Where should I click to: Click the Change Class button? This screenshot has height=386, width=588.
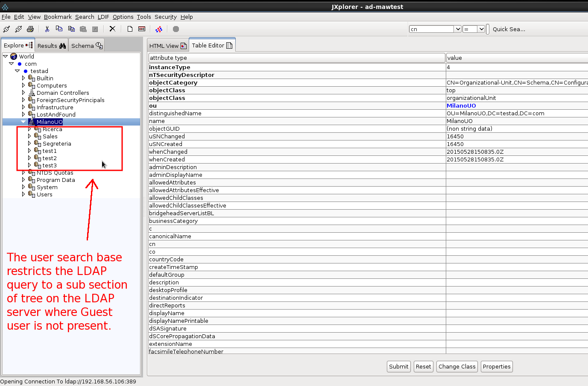pyautogui.click(x=457, y=366)
